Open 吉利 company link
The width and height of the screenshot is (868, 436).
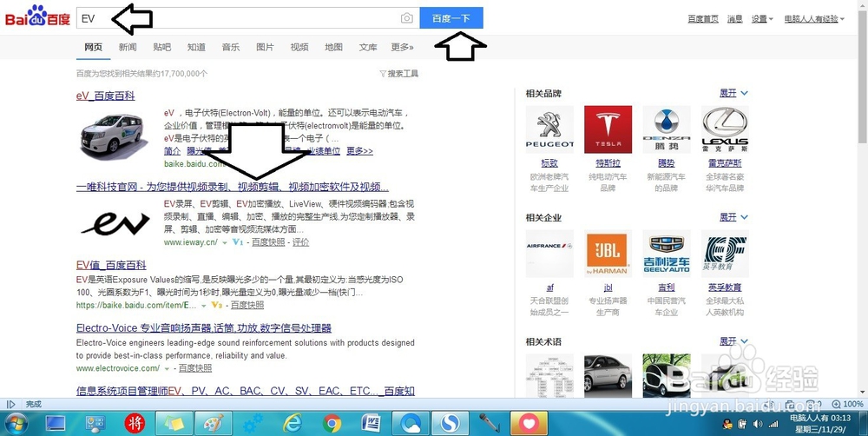coord(667,287)
